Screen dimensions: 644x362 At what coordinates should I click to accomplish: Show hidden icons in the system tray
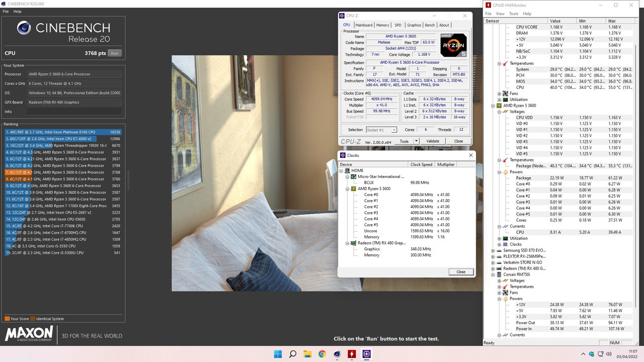coord(583,354)
